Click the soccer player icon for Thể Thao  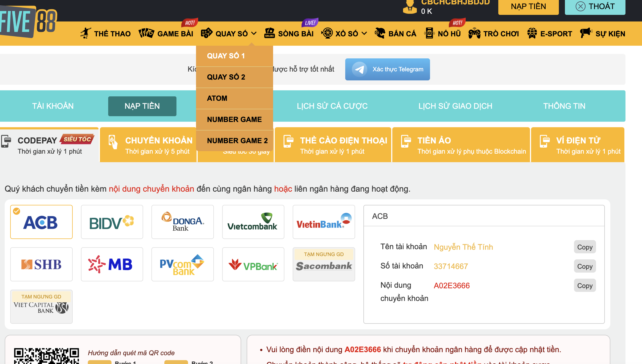coord(86,33)
